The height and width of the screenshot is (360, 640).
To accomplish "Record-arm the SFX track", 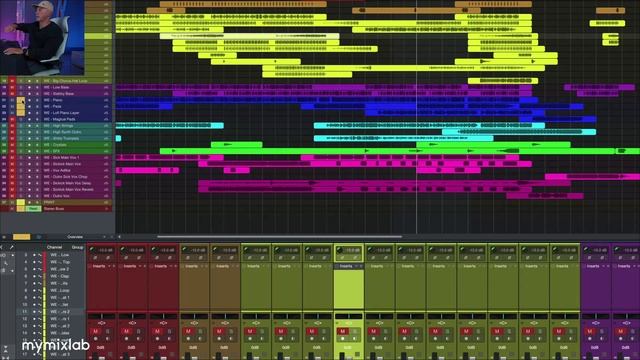I will coord(29,151).
